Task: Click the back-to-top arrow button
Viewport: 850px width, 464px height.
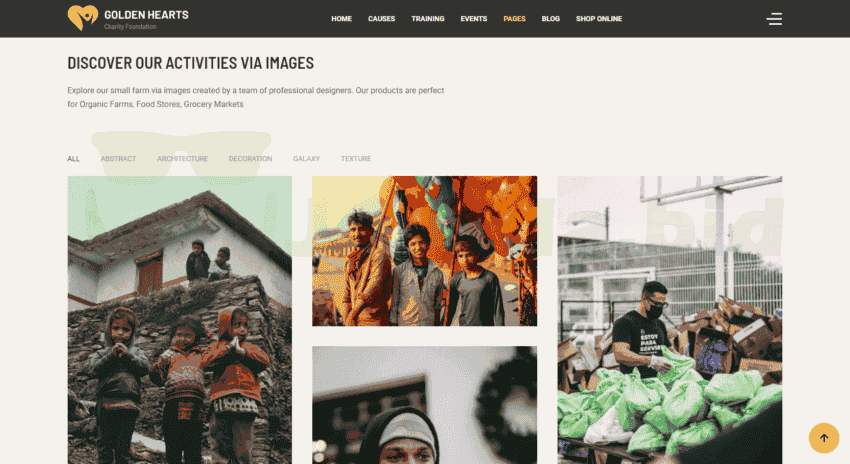Action: click(823, 438)
